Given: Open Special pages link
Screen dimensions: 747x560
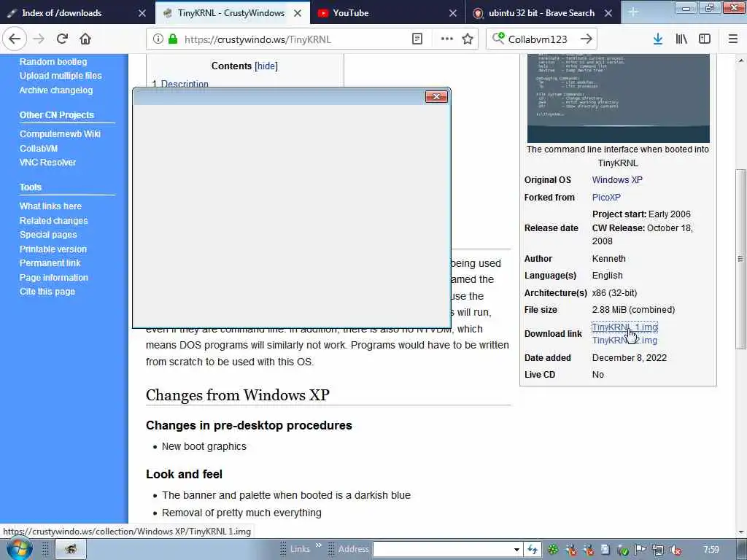Looking at the screenshot, I should [x=48, y=235].
